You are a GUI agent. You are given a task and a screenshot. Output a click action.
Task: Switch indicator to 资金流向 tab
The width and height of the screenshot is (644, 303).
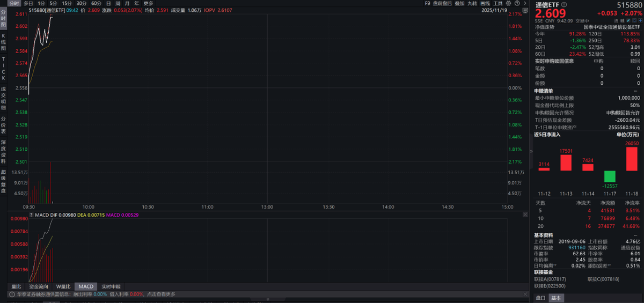[x=39, y=286]
